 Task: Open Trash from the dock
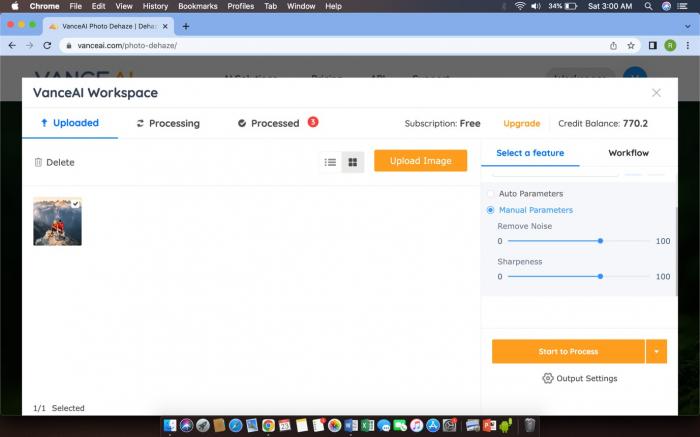[529, 425]
